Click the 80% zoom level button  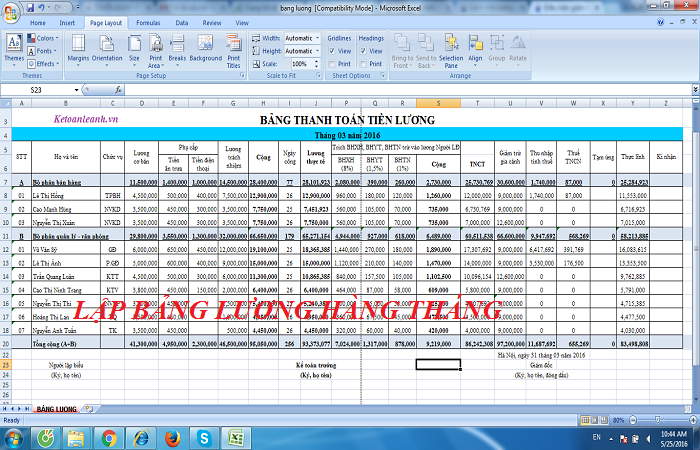[x=618, y=420]
